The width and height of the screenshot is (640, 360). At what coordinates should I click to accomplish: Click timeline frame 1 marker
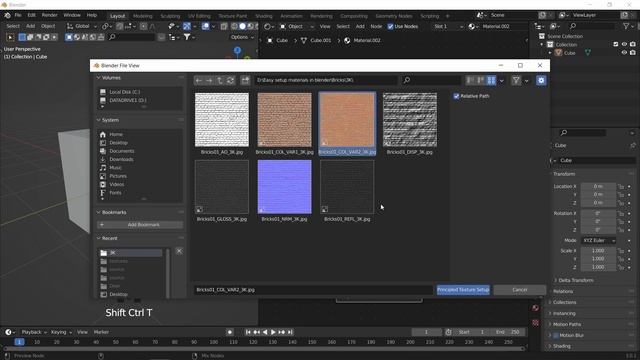pyautogui.click(x=19, y=342)
